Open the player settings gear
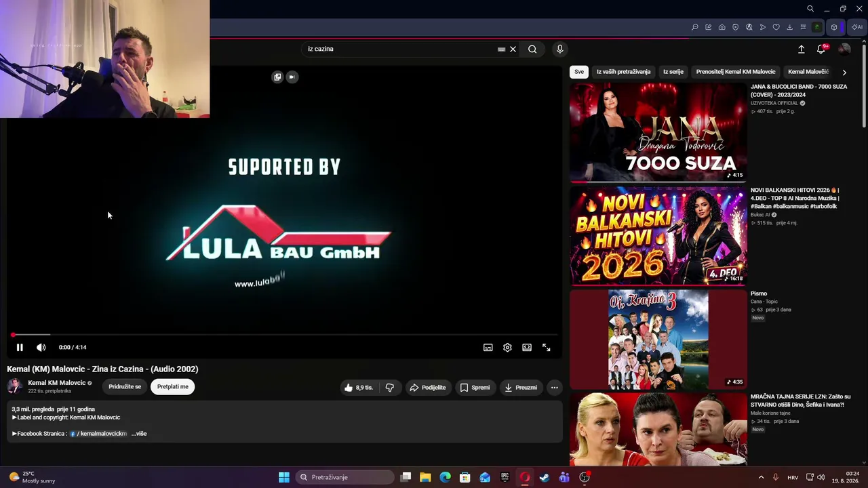Screen dimensions: 868x488 click(x=507, y=348)
